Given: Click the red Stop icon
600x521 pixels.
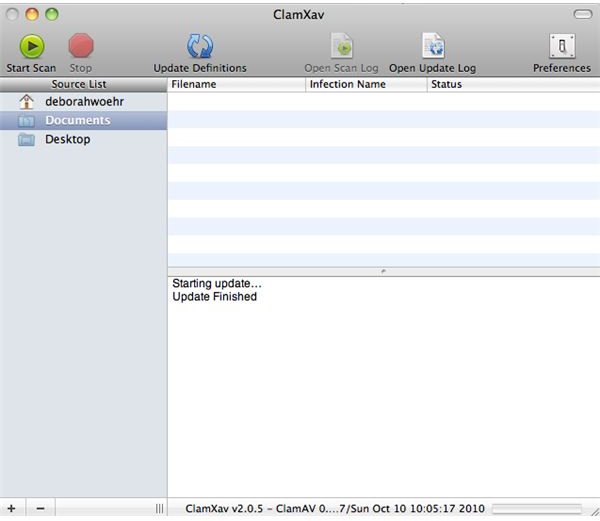Looking at the screenshot, I should [x=81, y=46].
